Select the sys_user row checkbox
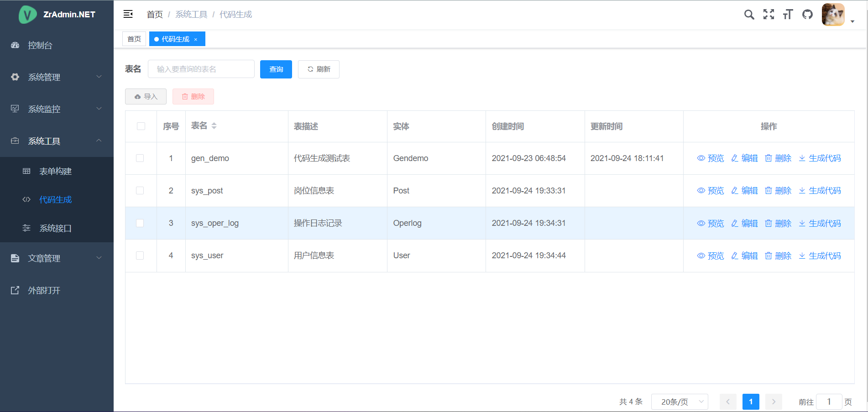 (x=140, y=256)
